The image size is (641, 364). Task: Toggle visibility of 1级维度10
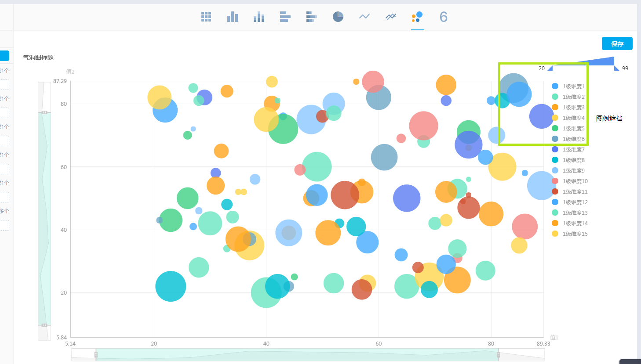coord(572,181)
